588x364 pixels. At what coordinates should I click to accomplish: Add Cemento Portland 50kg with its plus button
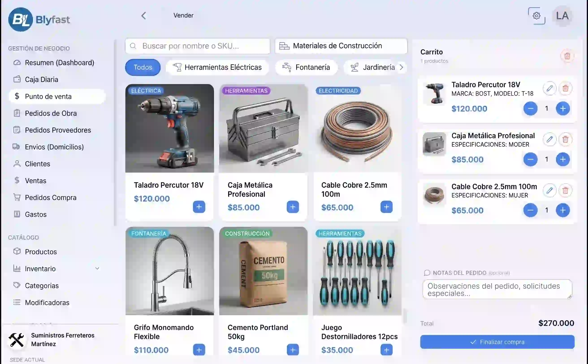(293, 350)
